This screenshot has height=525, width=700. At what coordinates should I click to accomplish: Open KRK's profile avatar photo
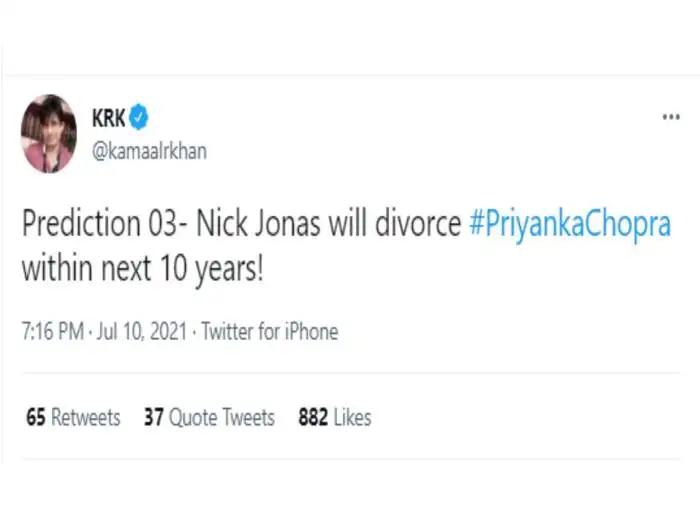[x=49, y=133]
